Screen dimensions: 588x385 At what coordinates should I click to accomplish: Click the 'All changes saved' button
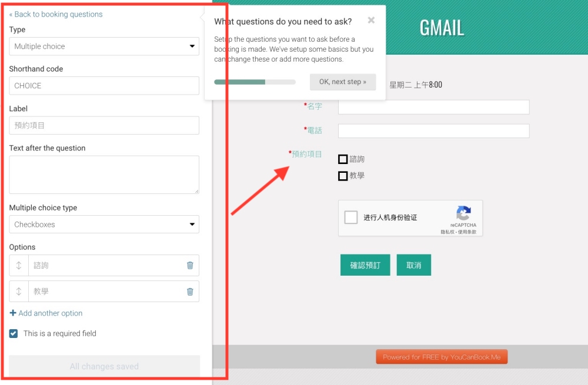104,366
